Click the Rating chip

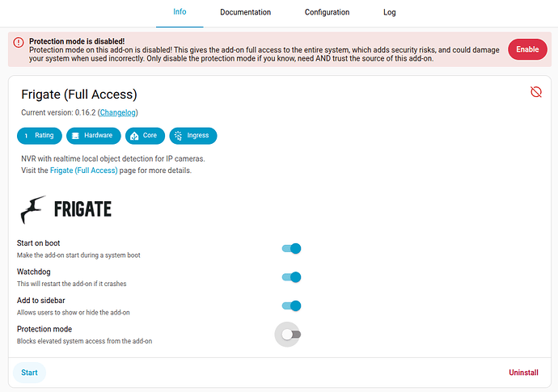coord(39,136)
